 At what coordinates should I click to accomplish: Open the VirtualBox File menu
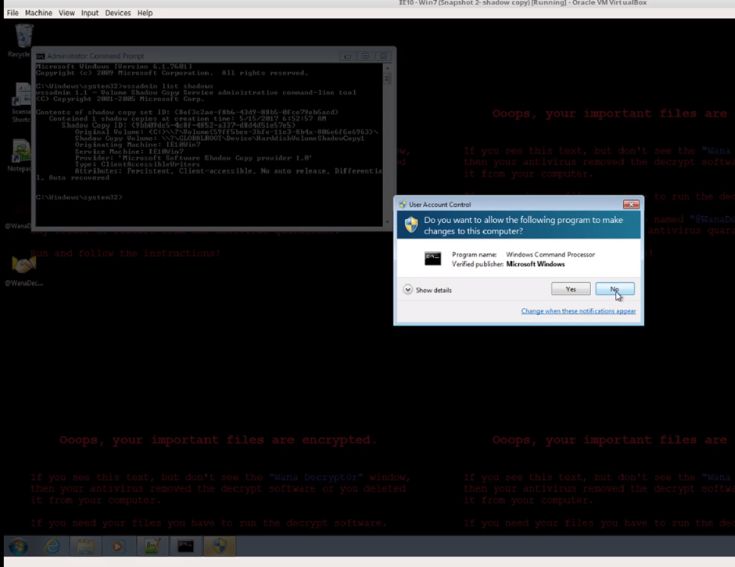pyautogui.click(x=13, y=13)
